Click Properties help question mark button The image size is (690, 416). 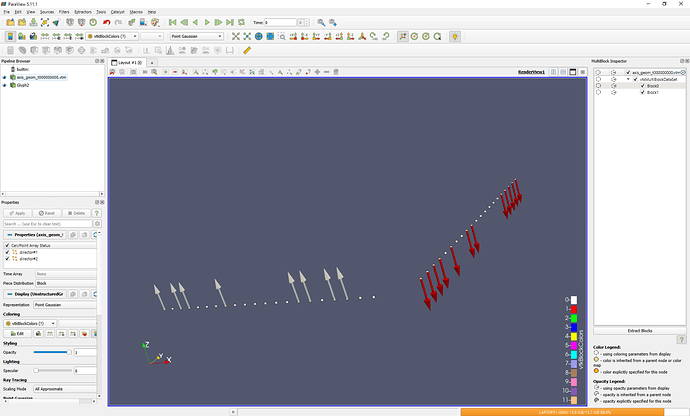click(x=97, y=213)
